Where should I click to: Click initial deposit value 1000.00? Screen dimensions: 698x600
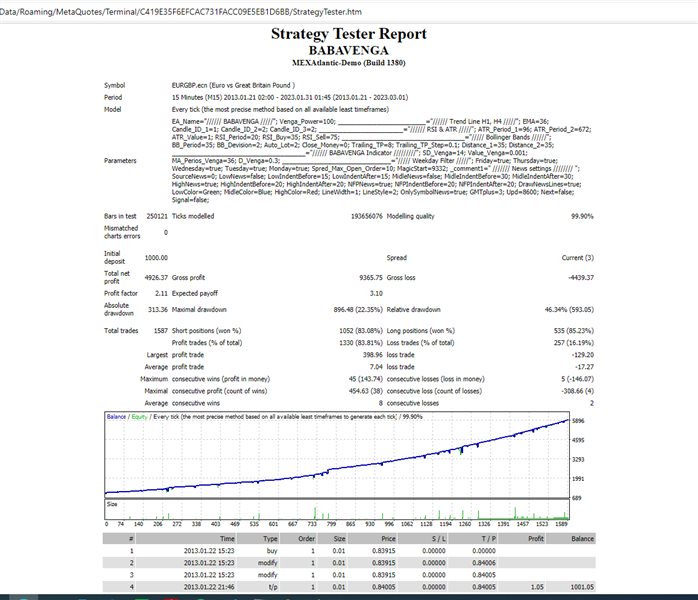(x=156, y=258)
